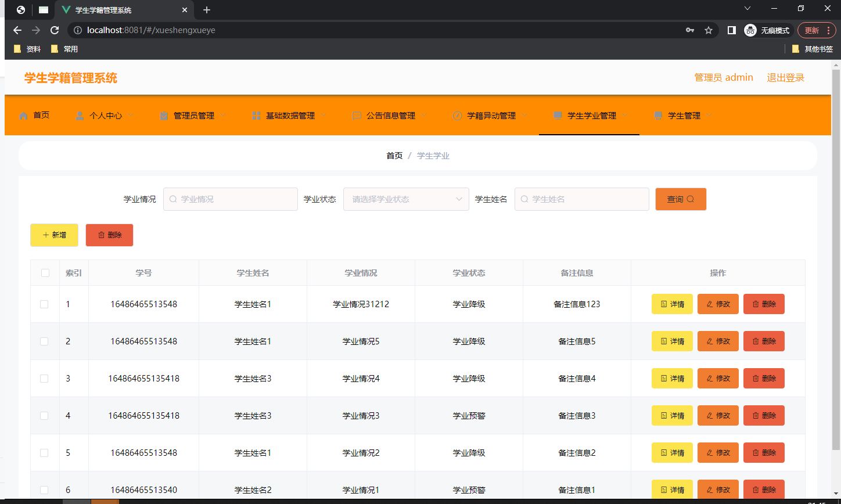Viewport: 841px width, 504px height.
Task: Bookmark this page with the star icon
Action: coord(709,30)
